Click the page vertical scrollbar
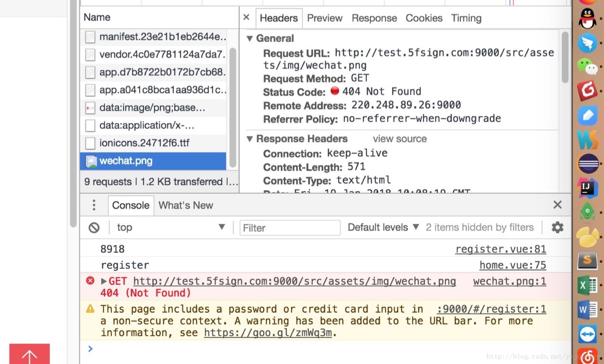Viewport: 604px width, 364px height. tap(73, 113)
